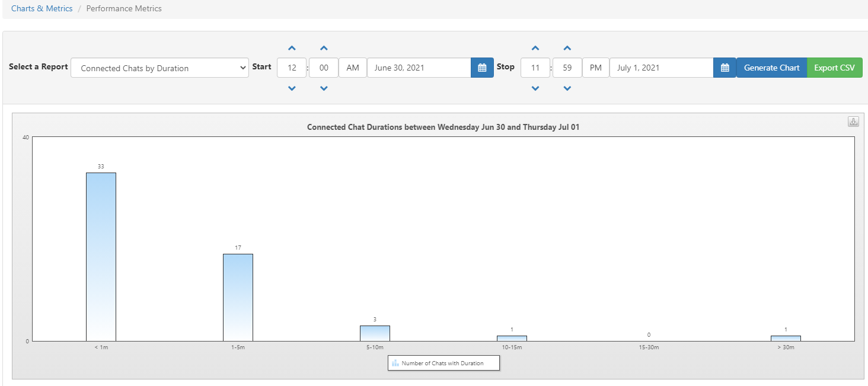Image resolution: width=868 pixels, height=386 pixels.
Task: Click the '< 1m' bar with 33 chats
Action: [101, 257]
